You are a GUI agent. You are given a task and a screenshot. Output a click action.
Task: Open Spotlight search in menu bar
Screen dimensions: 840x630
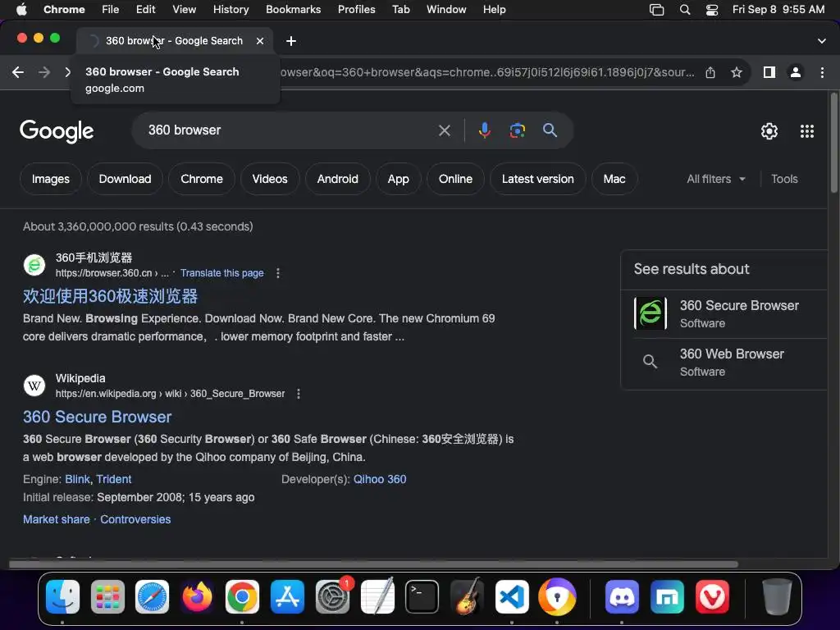(x=685, y=10)
